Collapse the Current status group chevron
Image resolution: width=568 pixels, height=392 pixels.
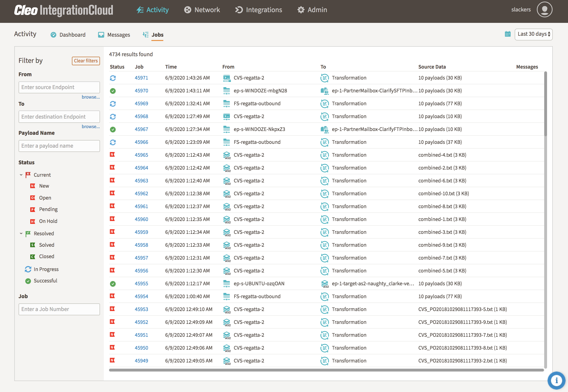[x=21, y=175]
